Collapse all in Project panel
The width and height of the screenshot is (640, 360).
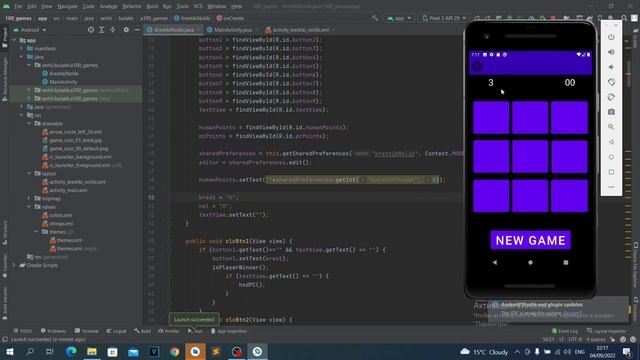(113, 30)
